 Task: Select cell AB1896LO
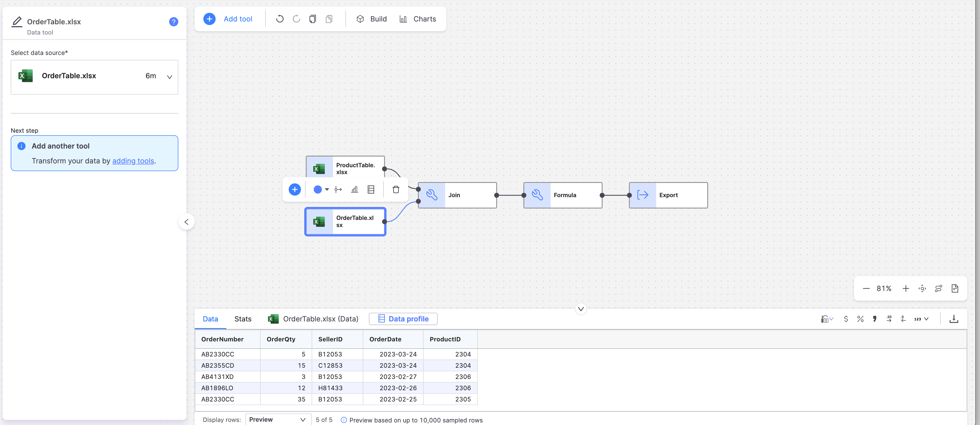(227, 388)
